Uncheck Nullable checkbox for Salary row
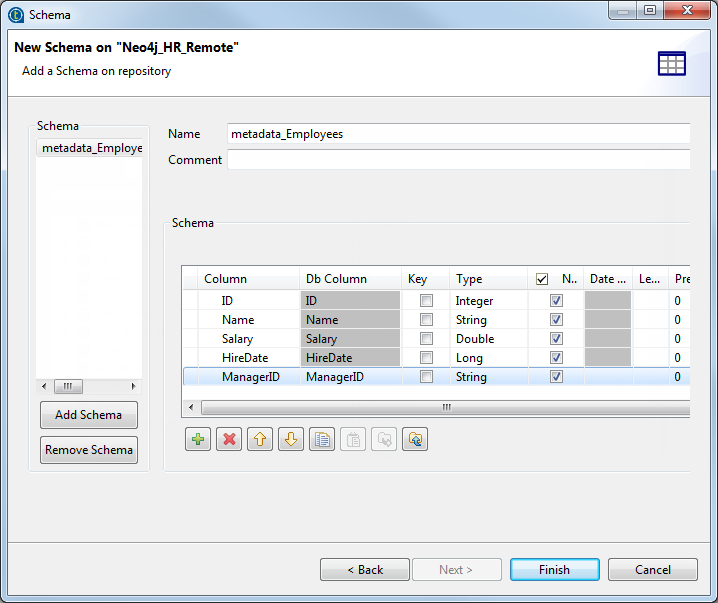The image size is (718, 603). (556, 339)
